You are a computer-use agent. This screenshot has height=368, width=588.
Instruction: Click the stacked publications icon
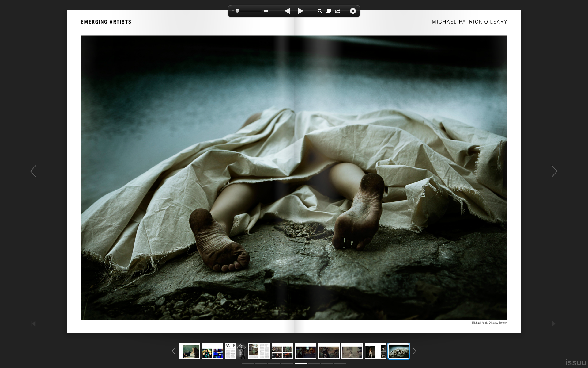click(x=328, y=11)
